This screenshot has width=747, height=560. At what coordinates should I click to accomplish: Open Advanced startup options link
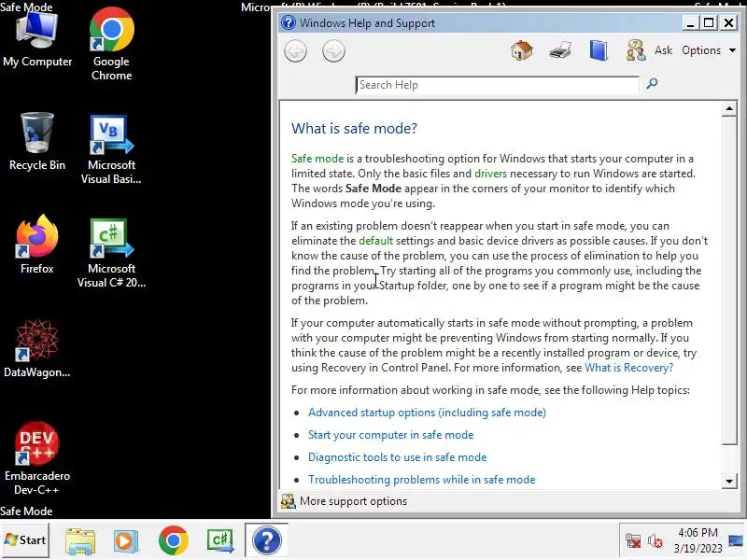(x=427, y=413)
